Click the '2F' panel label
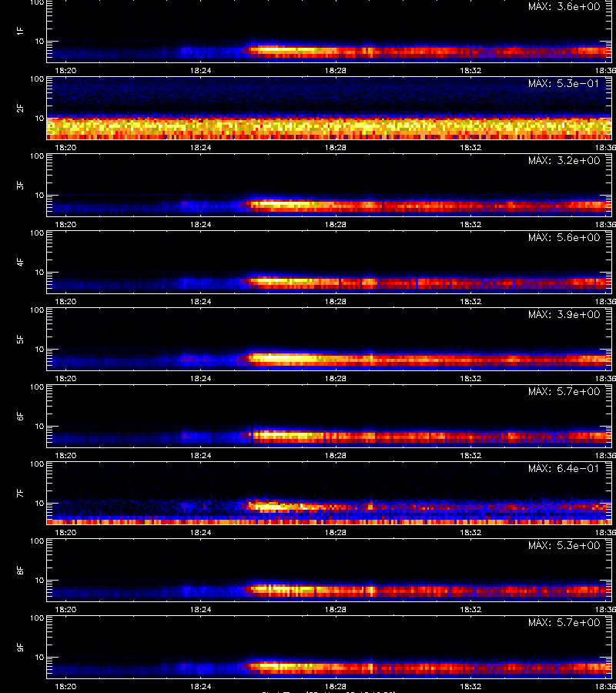 click(20, 108)
